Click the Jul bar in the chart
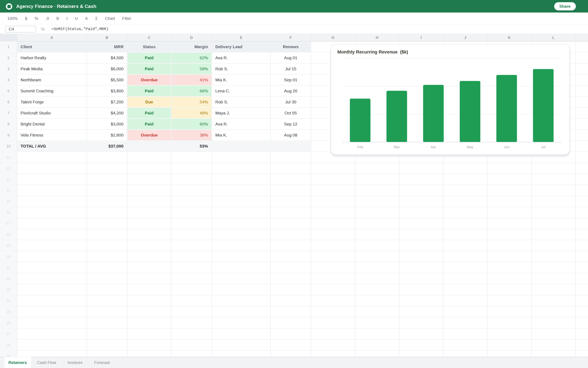 click(x=543, y=106)
